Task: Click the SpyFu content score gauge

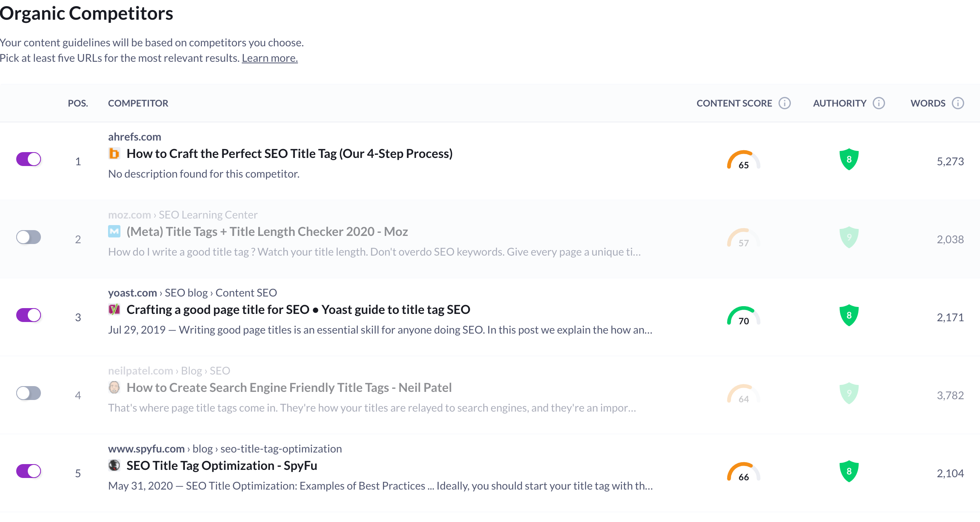Action: (743, 471)
